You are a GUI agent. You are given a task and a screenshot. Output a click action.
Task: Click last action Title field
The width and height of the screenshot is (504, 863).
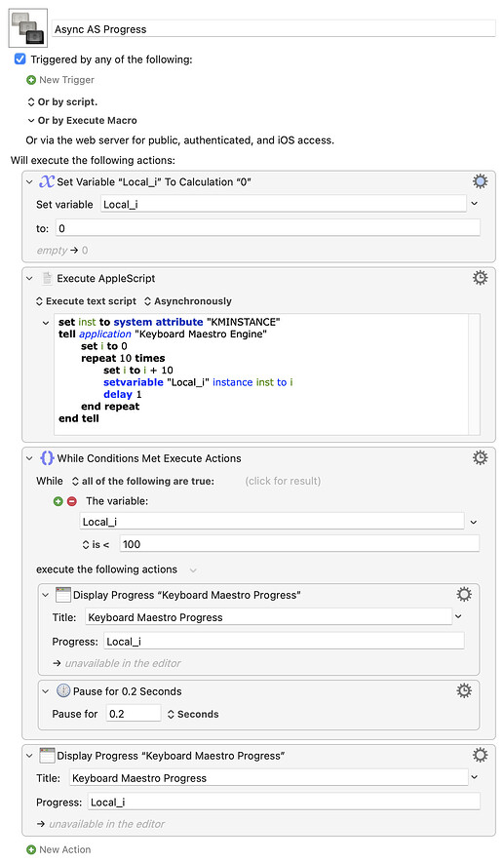pos(268,778)
